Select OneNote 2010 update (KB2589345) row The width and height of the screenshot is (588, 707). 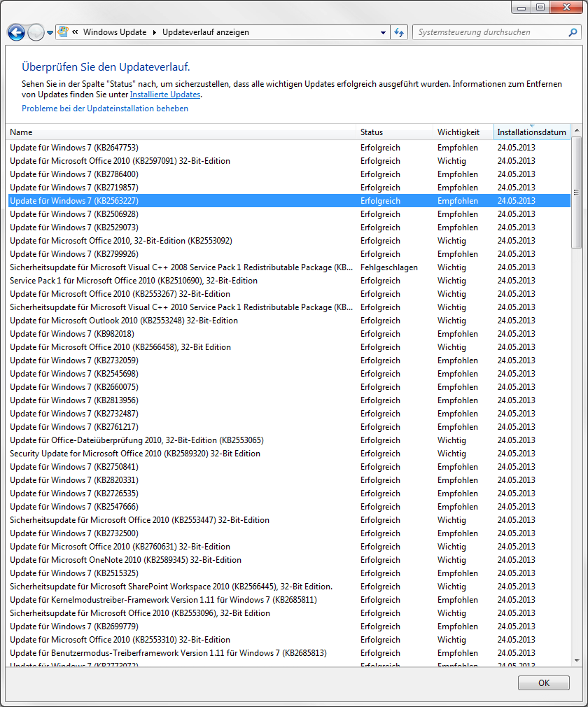tap(290, 560)
